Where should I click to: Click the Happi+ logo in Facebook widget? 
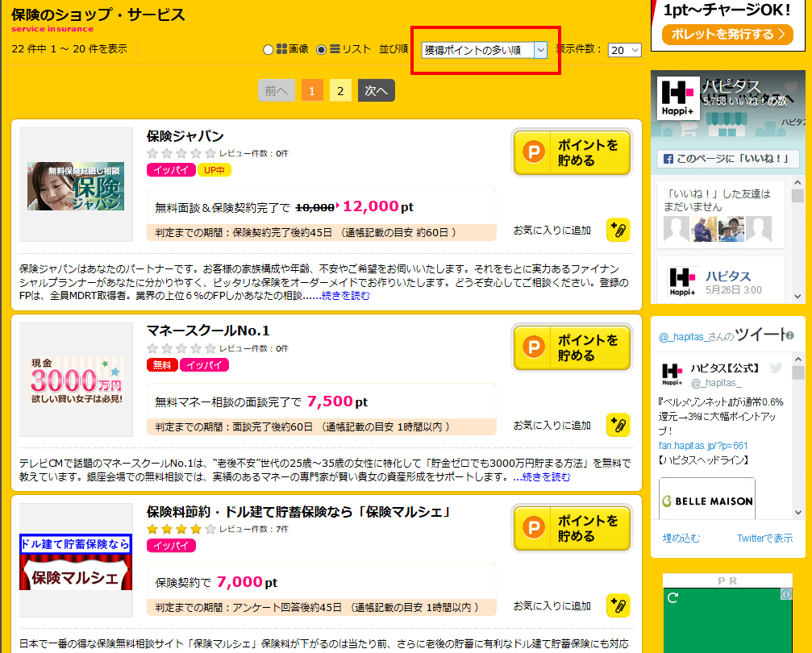[x=678, y=98]
